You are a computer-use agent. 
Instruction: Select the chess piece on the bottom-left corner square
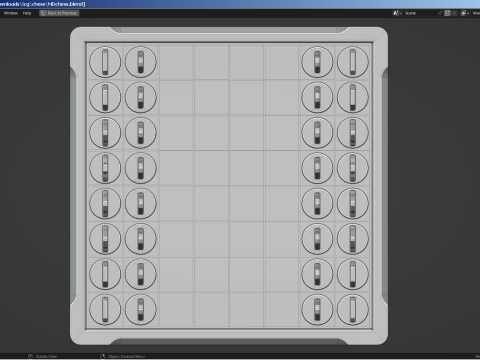[x=105, y=309]
